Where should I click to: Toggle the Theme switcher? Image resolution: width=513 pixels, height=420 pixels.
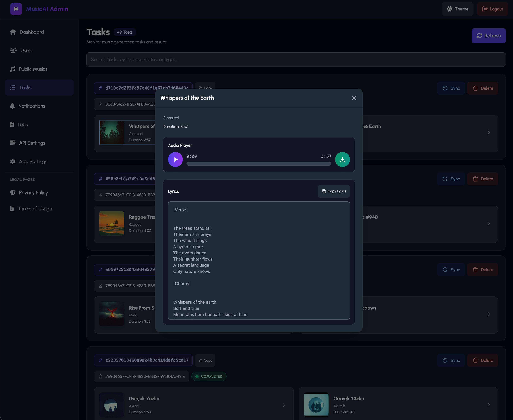coord(457,9)
